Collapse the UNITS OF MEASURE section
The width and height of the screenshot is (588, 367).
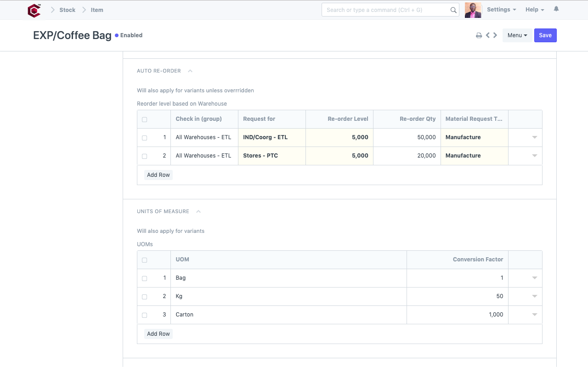tap(198, 211)
